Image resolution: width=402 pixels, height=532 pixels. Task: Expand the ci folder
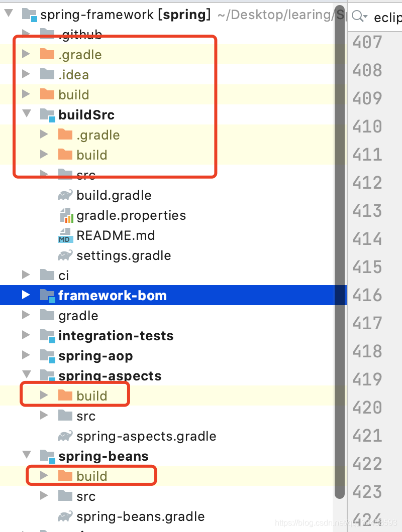tap(26, 275)
